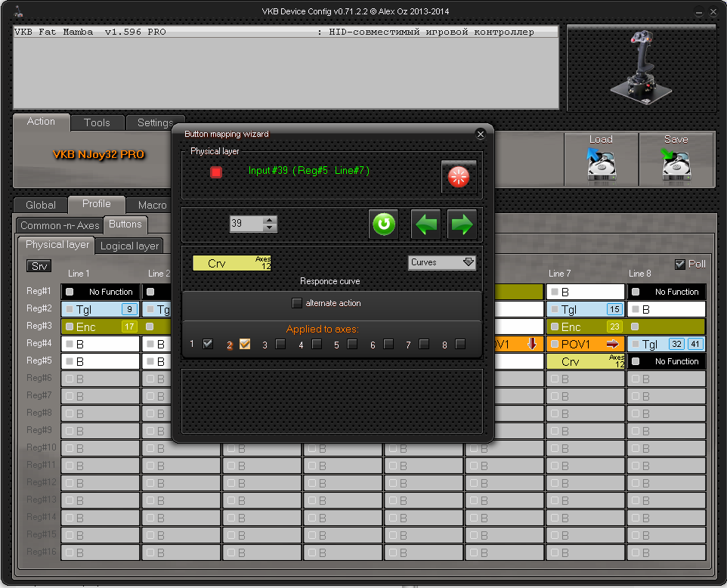The image size is (727, 588).
Task: Go to next input with right arrow
Action: click(x=462, y=224)
